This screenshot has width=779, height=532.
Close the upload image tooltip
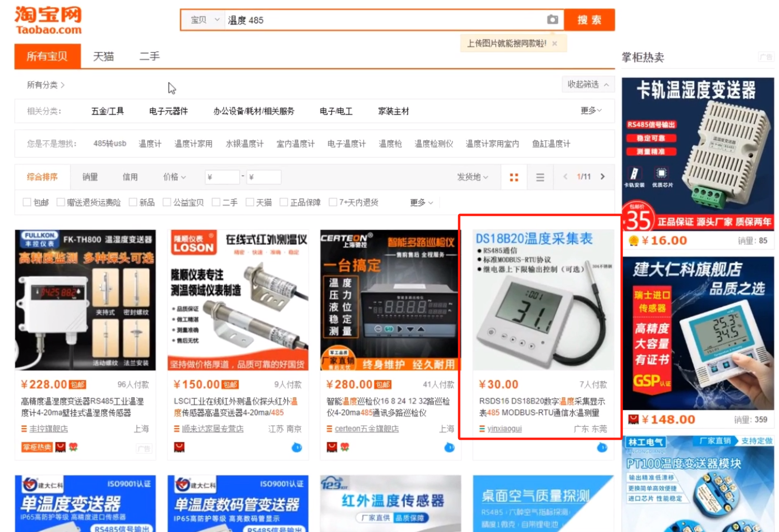click(x=555, y=43)
